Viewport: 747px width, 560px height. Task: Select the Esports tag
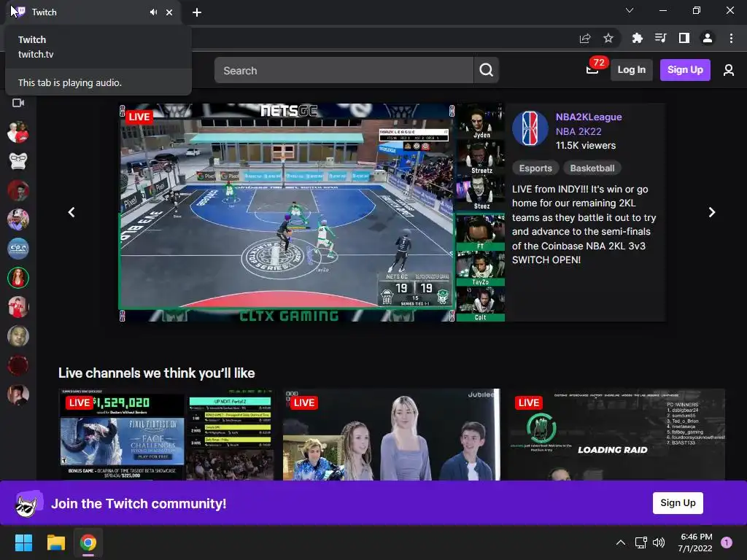click(x=535, y=168)
